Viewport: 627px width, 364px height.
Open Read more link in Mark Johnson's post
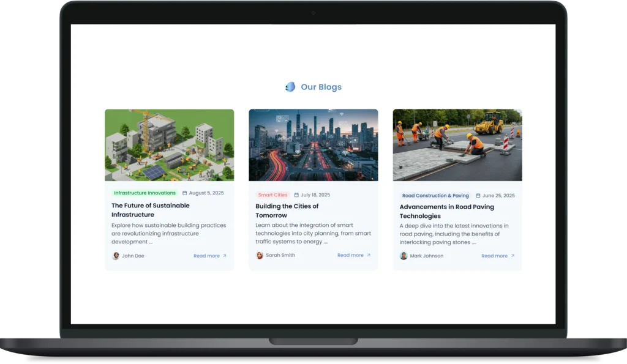pos(494,256)
